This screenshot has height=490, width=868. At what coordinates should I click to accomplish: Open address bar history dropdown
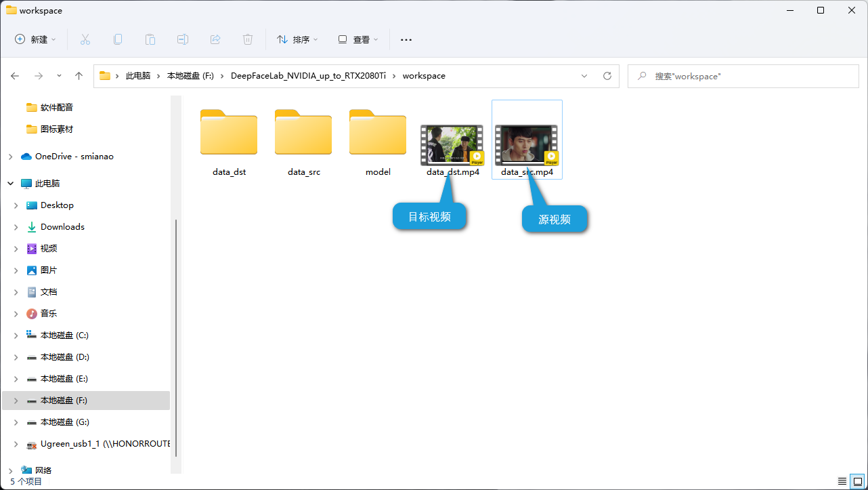[584, 76]
